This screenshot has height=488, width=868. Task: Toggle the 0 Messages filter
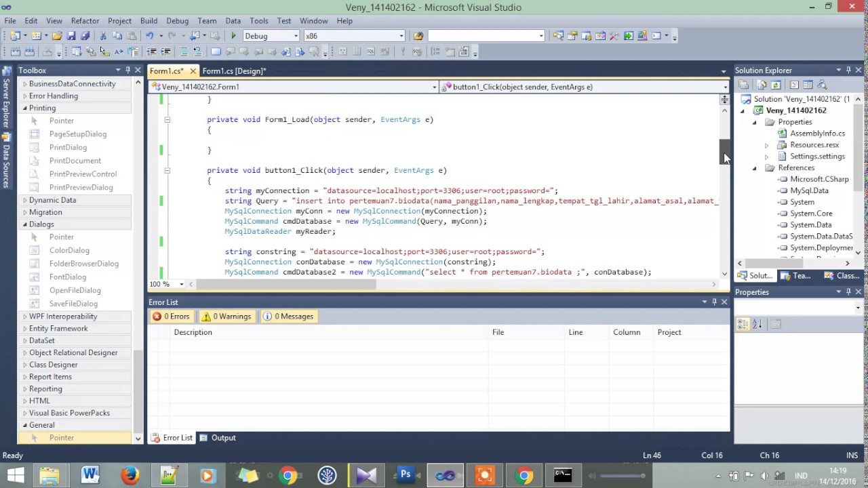288,317
